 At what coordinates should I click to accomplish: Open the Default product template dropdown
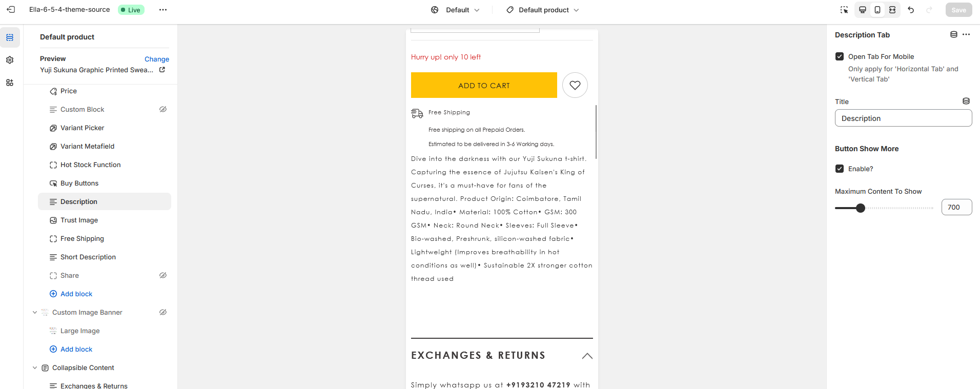[x=543, y=10]
